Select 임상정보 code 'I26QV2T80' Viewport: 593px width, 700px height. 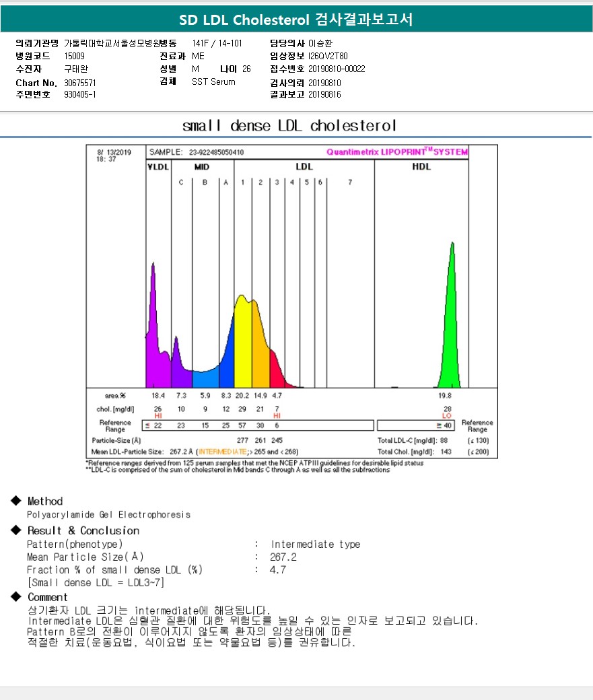[328, 57]
